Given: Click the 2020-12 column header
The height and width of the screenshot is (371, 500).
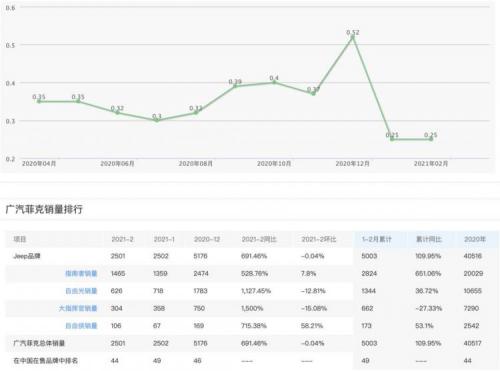Looking at the screenshot, I should (207, 239).
